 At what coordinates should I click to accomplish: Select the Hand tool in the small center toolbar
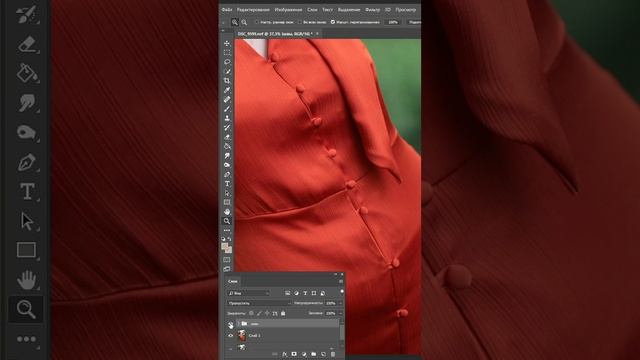[x=227, y=212]
